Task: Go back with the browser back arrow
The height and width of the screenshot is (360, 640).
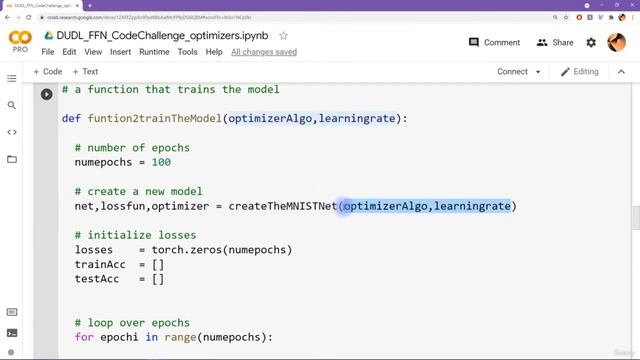Action: point(7,18)
